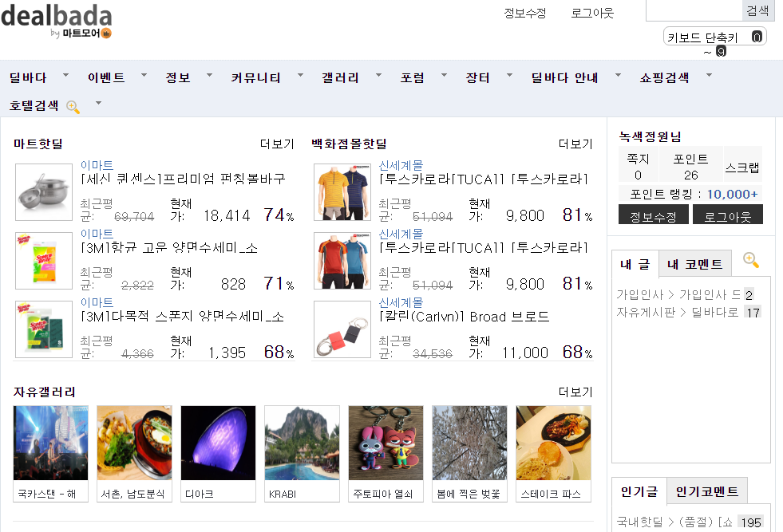Switch to the 내 코멘트 tab

tap(694, 264)
